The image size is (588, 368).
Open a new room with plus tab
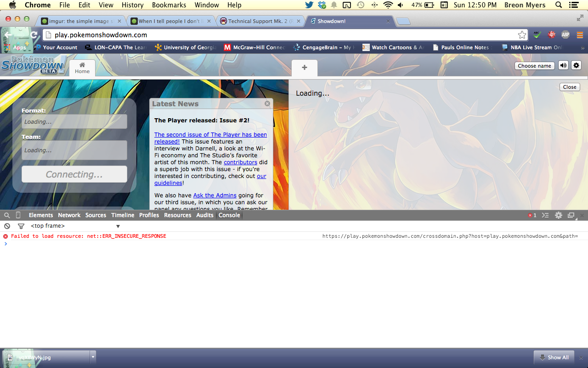coord(304,68)
